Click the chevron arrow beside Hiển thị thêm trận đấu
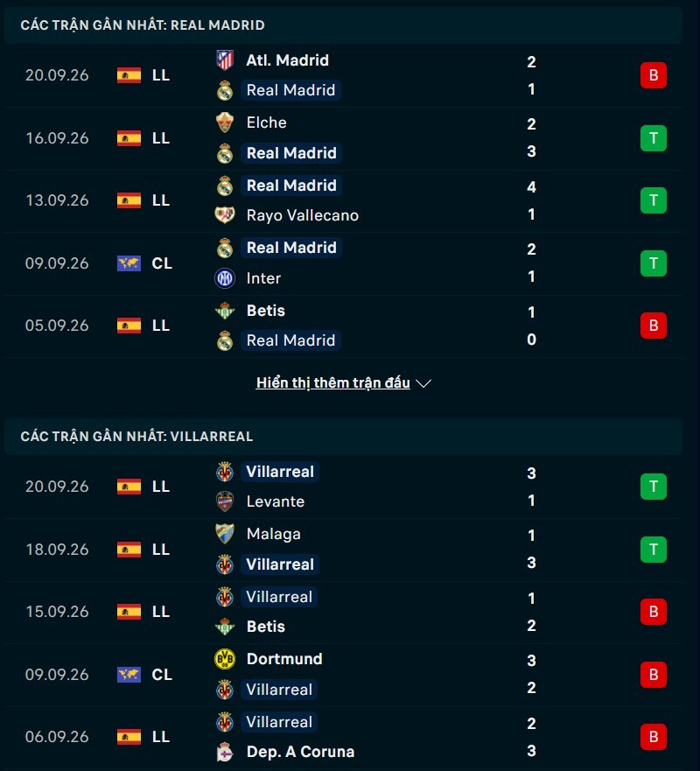This screenshot has height=771, width=700. pos(423,383)
